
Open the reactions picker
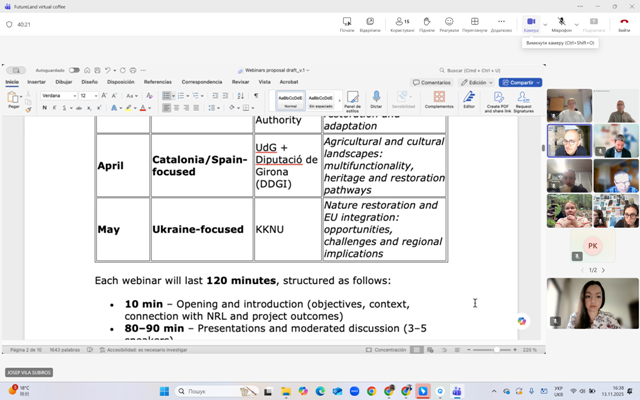[x=449, y=22]
